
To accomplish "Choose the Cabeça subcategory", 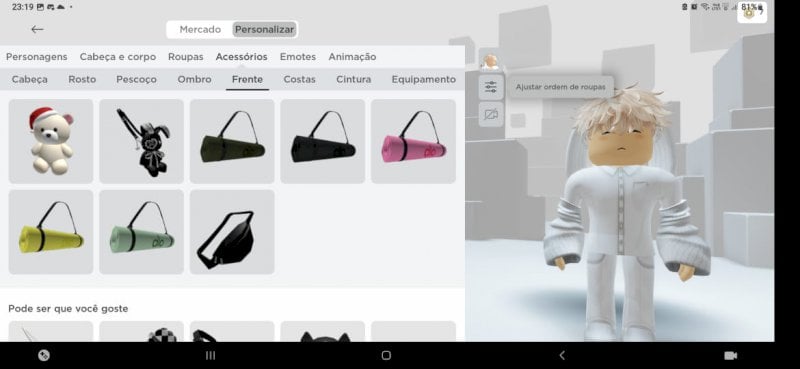I will pos(30,80).
